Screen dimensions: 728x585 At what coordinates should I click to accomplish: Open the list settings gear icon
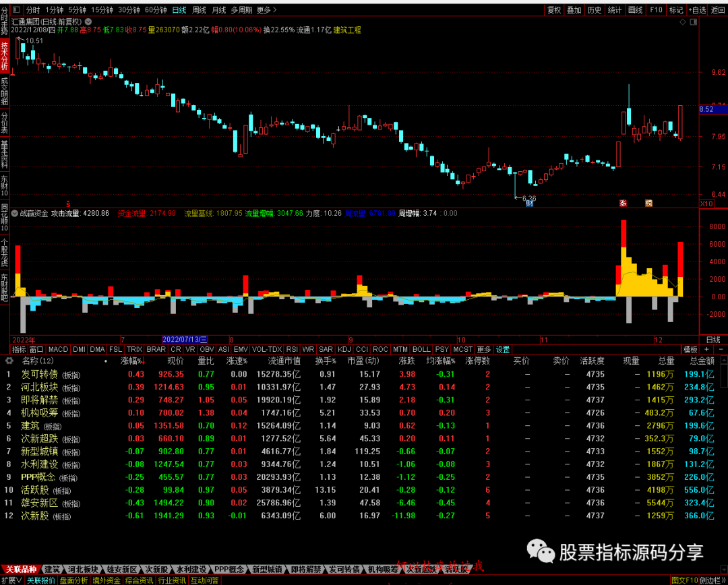click(x=8, y=361)
